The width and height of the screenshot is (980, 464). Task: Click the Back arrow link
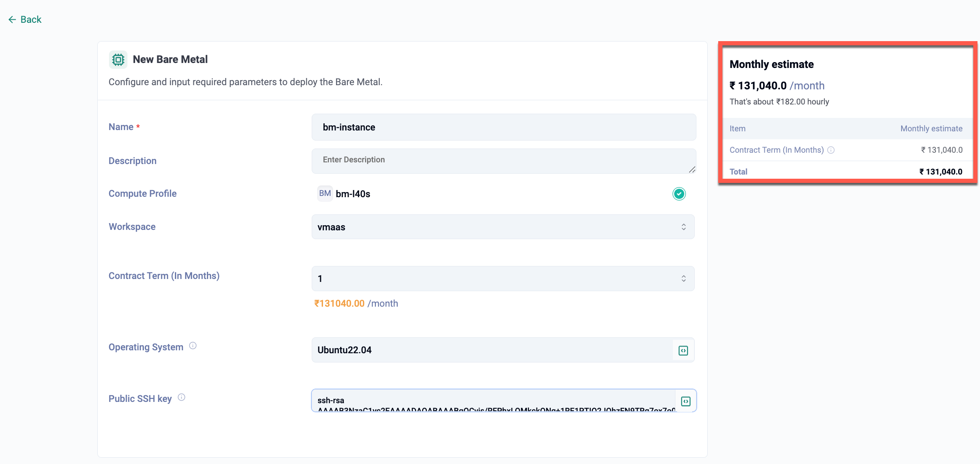(x=25, y=19)
